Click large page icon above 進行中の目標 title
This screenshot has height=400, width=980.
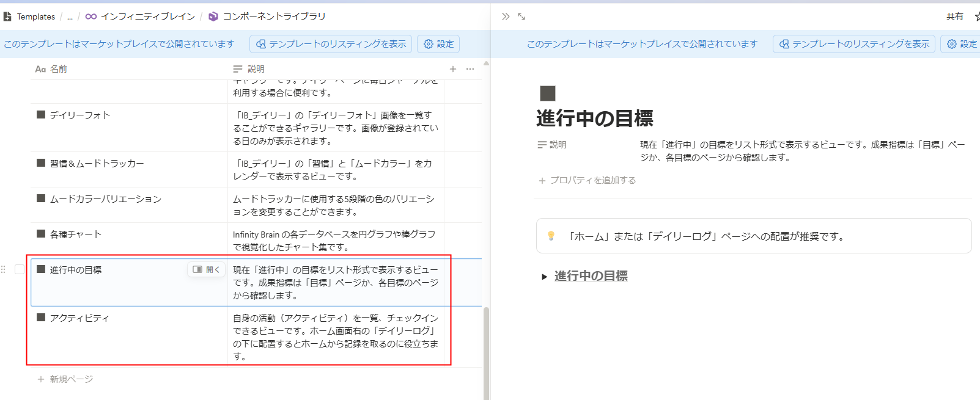(548, 93)
